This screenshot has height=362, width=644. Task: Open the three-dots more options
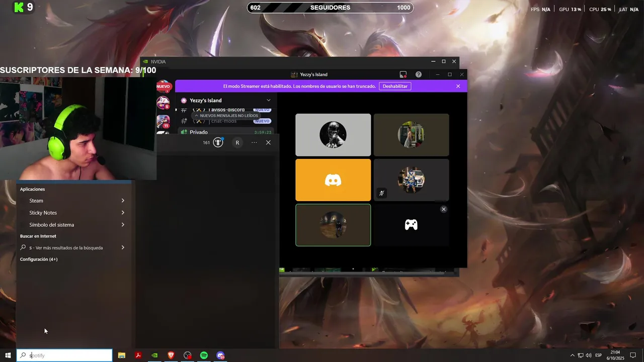[x=254, y=142]
